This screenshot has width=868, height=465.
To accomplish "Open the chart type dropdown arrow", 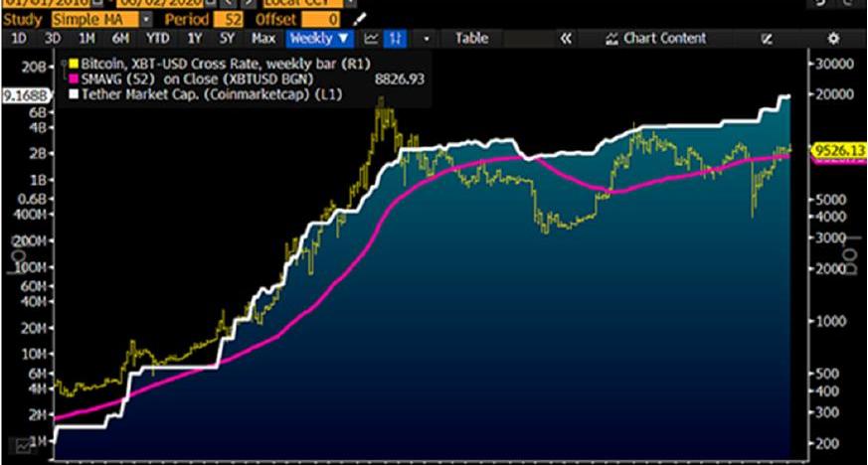I will click(428, 39).
